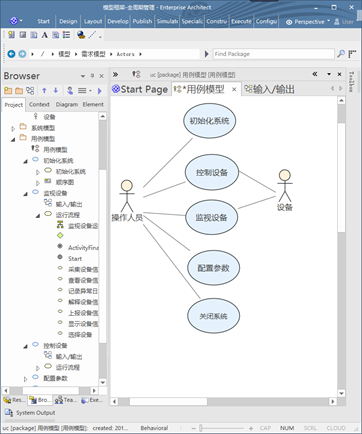Click the zoom in plus in status bar
The width and height of the screenshot is (362, 434).
[251, 428]
